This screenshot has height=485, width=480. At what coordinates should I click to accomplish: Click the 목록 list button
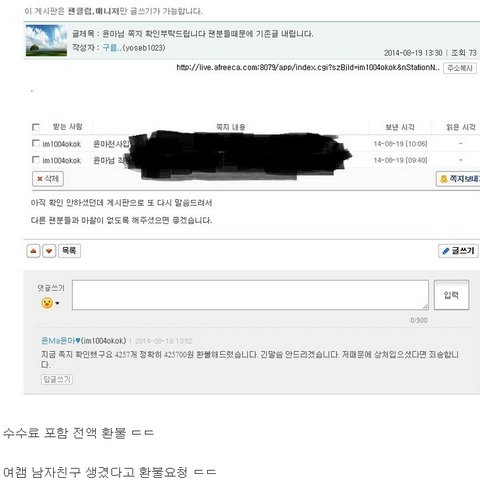[x=69, y=251]
